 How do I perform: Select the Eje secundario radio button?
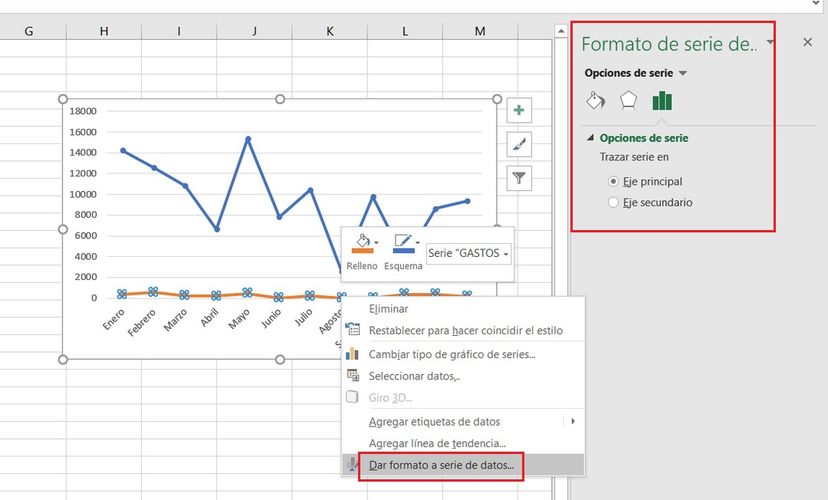[x=614, y=203]
